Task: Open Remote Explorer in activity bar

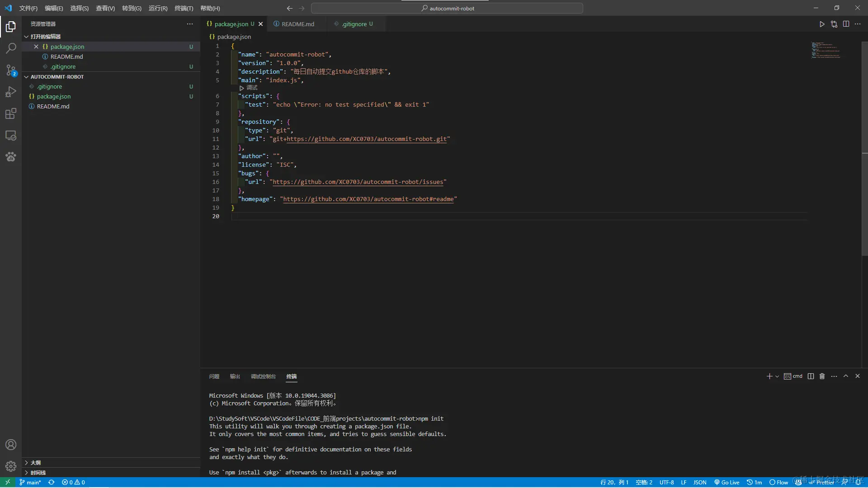Action: 11,135
